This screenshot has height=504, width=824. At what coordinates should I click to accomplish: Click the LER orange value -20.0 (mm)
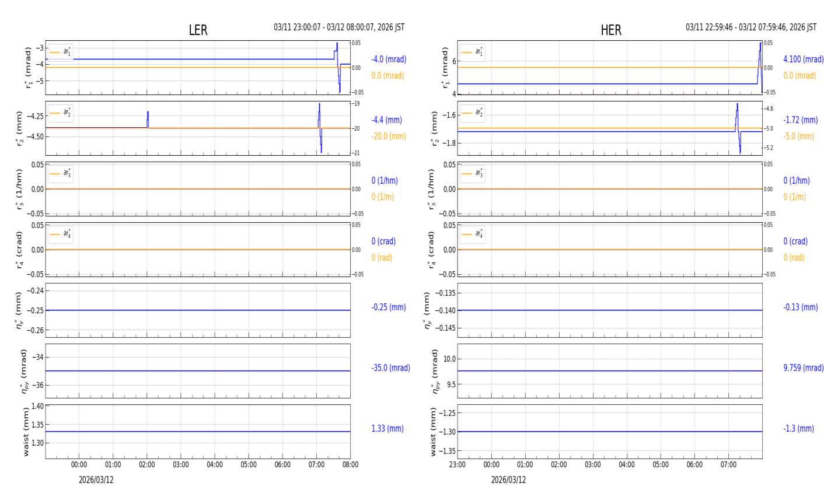[389, 136]
